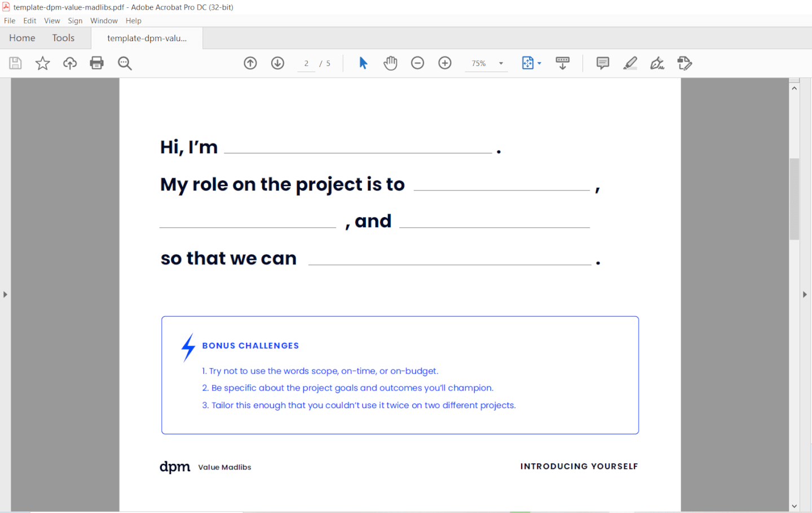Open the File menu
Viewport: 812px width, 513px height.
coord(10,21)
